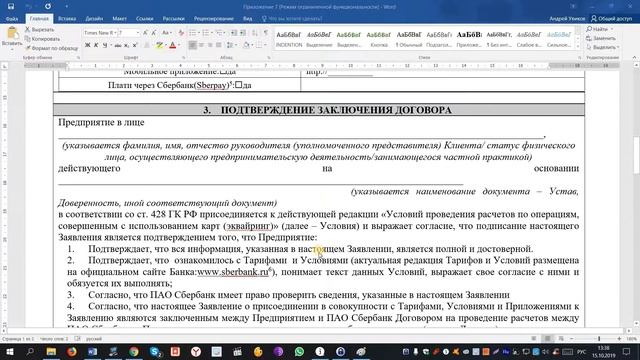Clear all formatting icon
The image size is (640, 360).
click(181, 33)
